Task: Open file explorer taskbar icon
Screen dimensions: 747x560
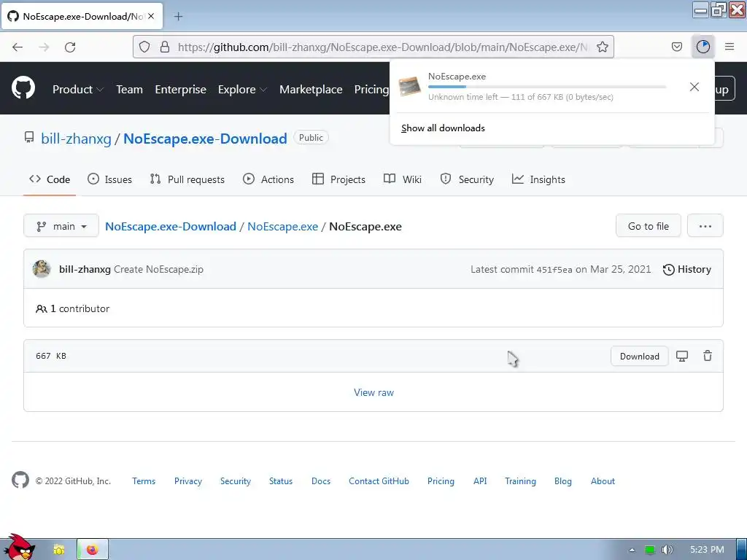Action: click(x=59, y=550)
